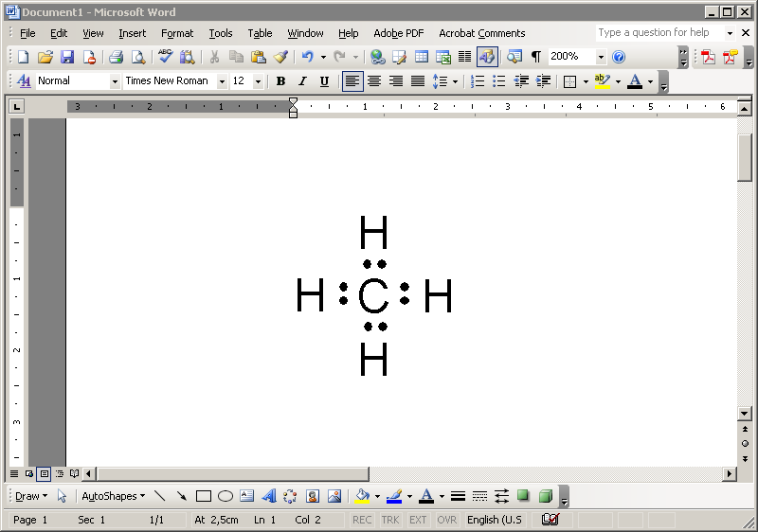Open Styles and Formatting pane

(23, 81)
